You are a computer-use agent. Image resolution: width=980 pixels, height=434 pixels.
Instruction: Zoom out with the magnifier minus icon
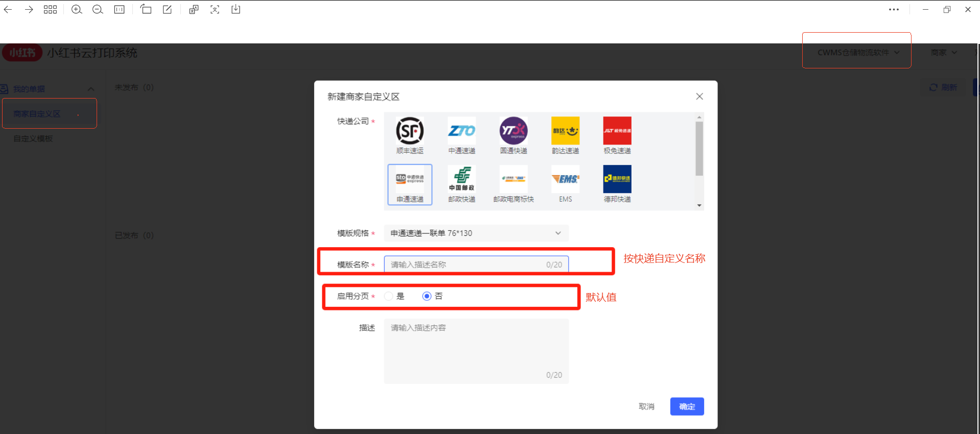(x=98, y=9)
